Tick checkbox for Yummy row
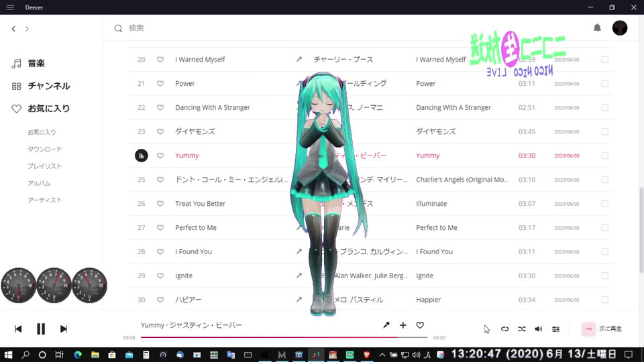The image size is (644, 362). pyautogui.click(x=605, y=156)
